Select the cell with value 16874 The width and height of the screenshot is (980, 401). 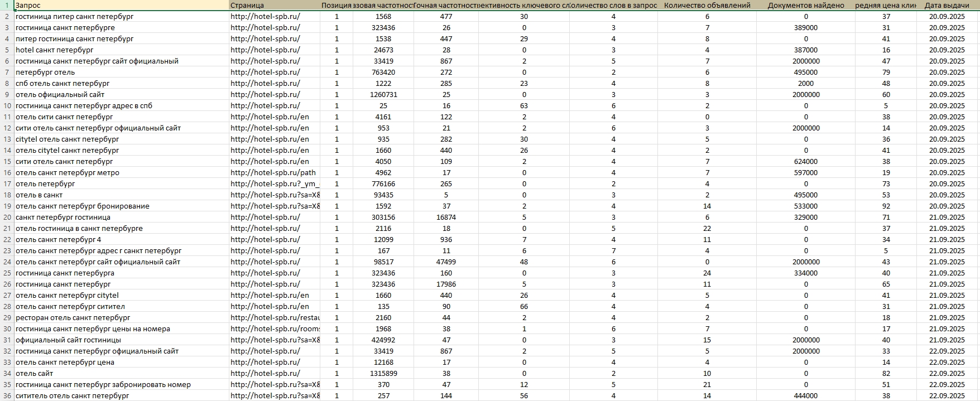point(446,218)
